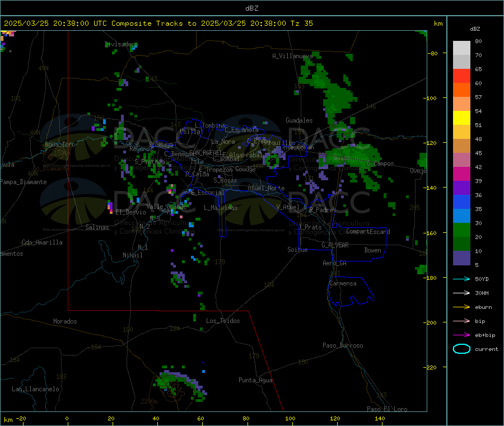This screenshot has width=504, height=426.
Task: Click the '-80' y-axis km tick label
Action: coord(433,53)
